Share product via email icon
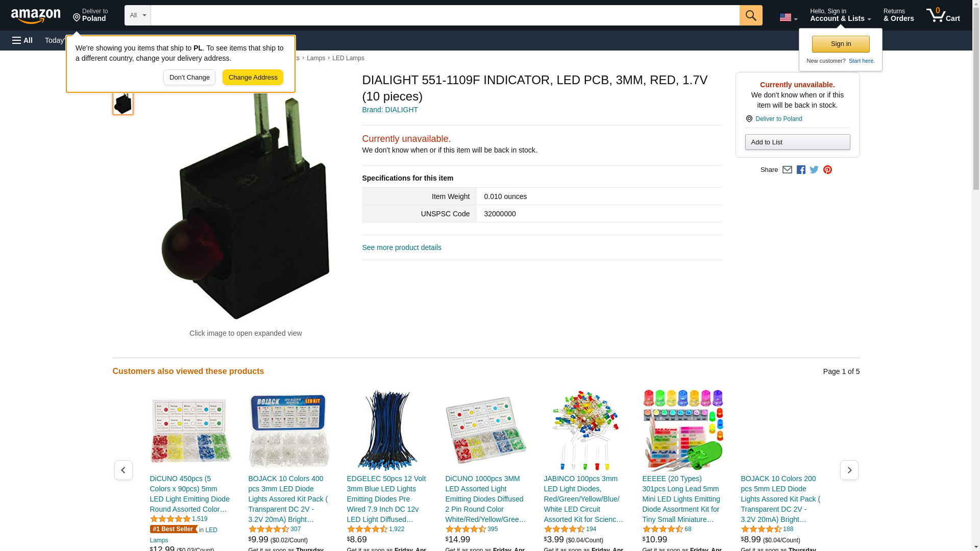 787,170
